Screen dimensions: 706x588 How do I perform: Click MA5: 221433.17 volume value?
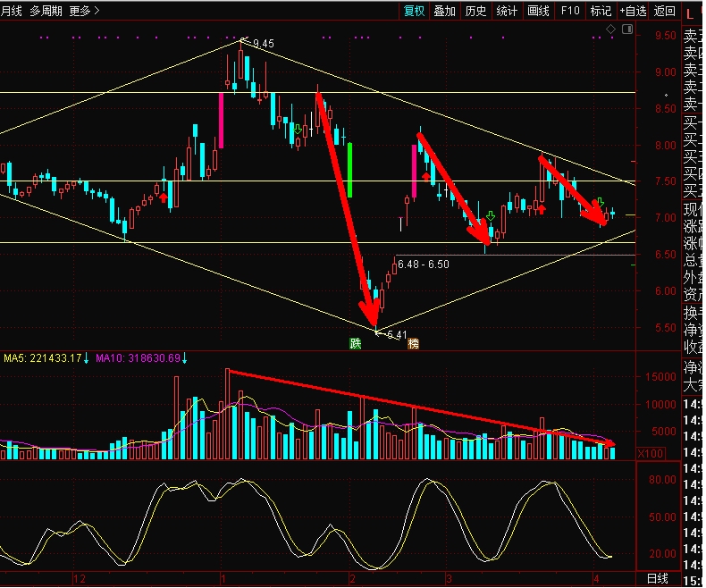(x=43, y=358)
